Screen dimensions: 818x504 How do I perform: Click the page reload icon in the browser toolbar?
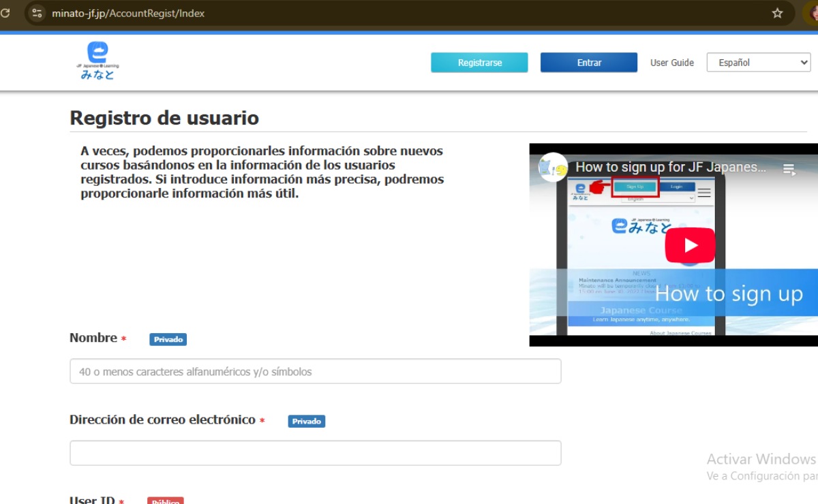coord(5,12)
